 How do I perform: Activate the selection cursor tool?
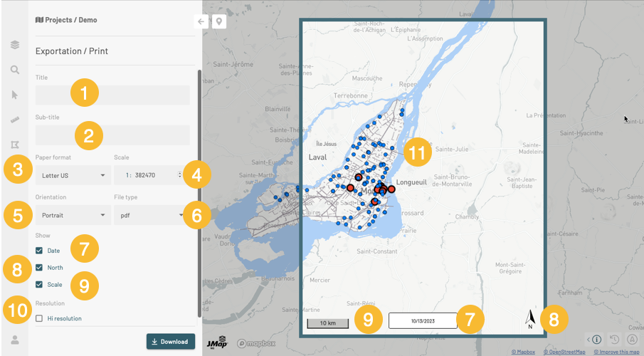click(x=14, y=95)
